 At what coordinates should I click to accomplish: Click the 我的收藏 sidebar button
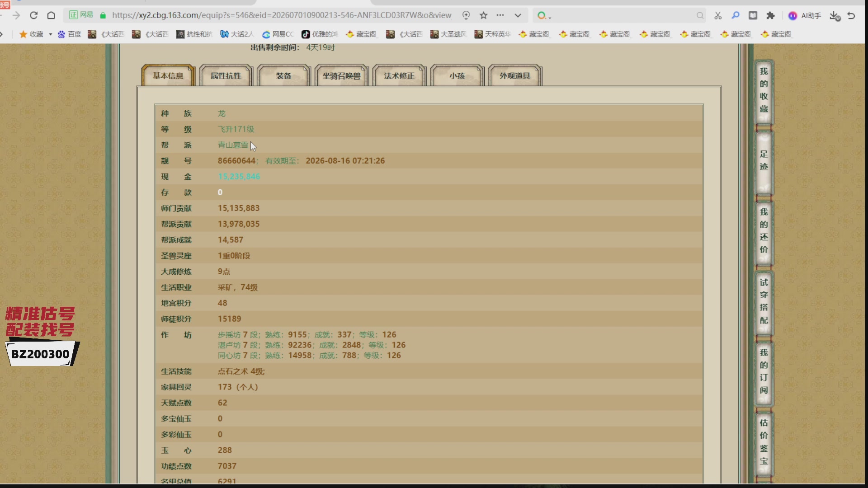click(x=764, y=90)
